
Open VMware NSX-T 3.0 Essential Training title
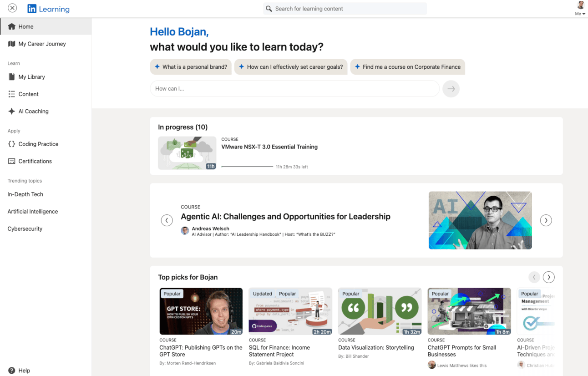(269, 147)
